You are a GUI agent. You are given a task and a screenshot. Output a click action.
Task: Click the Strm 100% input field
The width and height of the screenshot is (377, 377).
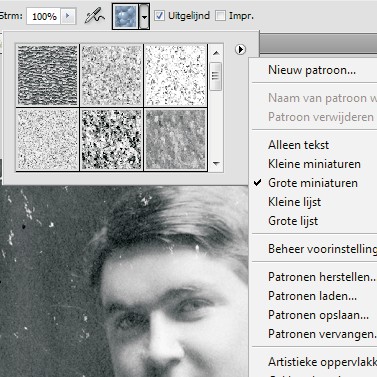43,16
